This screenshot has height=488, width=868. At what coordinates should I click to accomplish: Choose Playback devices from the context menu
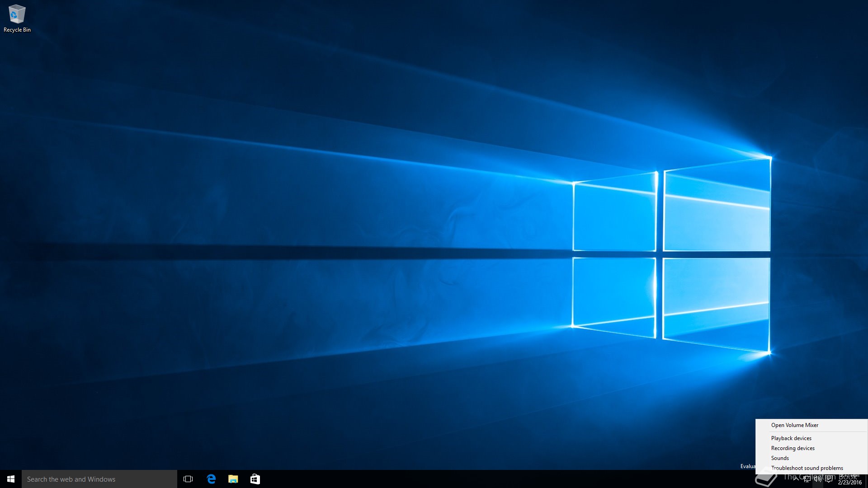tap(791, 438)
